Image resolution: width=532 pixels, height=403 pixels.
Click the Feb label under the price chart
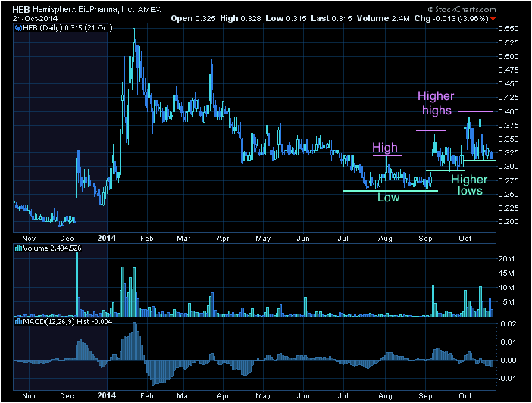tap(146, 239)
